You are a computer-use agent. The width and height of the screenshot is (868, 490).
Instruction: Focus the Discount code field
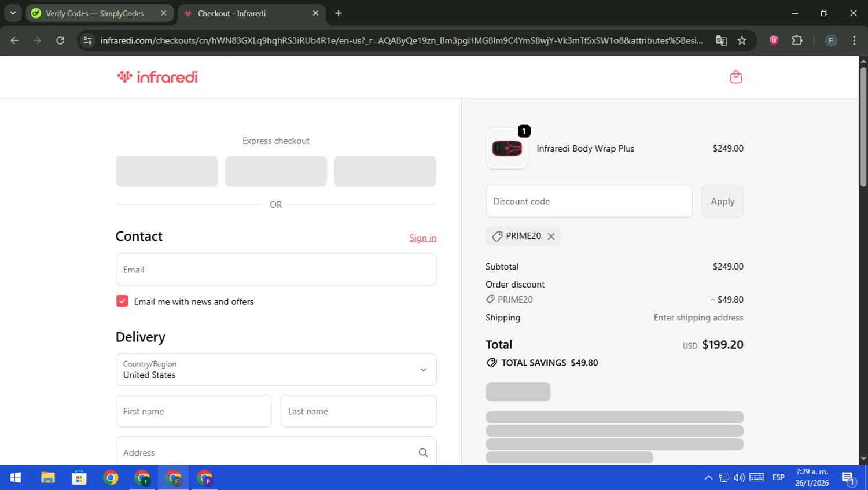tap(589, 201)
